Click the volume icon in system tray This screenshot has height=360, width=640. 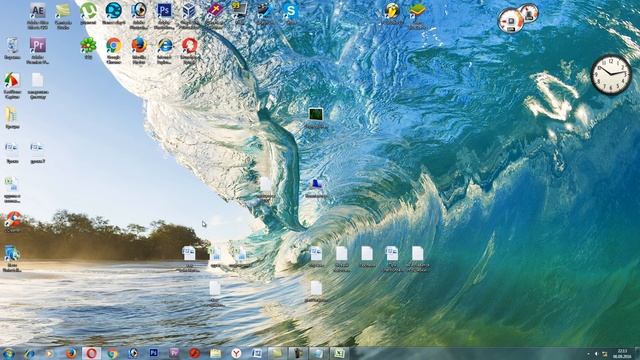click(x=596, y=353)
